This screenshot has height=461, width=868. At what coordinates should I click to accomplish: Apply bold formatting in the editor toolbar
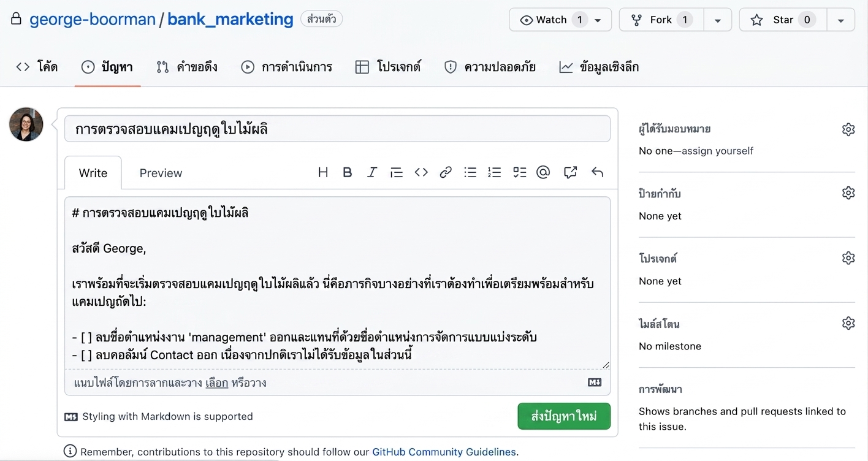click(x=347, y=173)
